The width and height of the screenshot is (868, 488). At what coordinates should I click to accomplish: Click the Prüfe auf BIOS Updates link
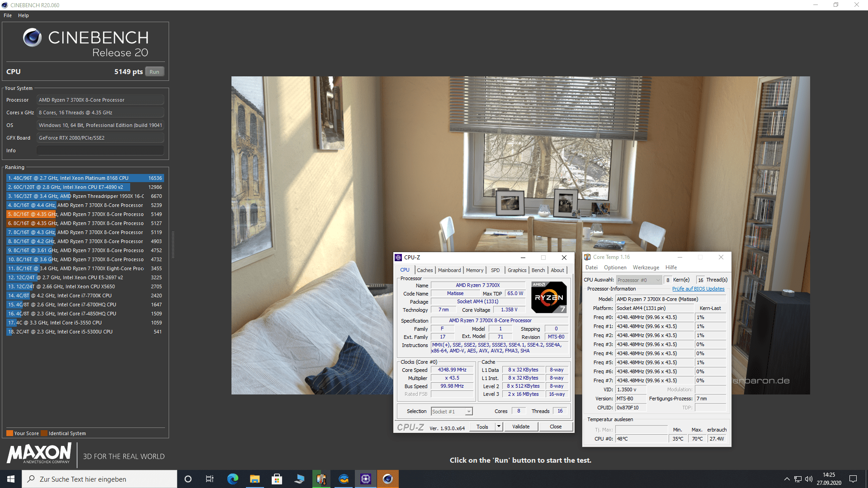click(698, 289)
